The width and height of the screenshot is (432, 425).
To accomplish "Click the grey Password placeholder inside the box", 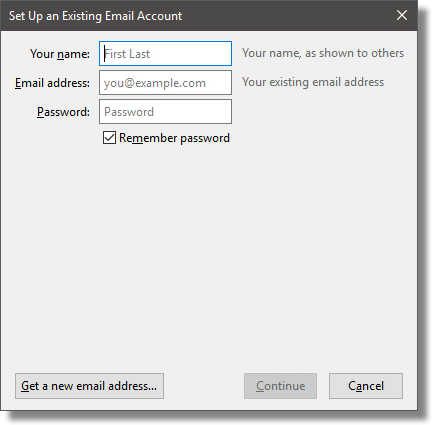I will point(129,112).
